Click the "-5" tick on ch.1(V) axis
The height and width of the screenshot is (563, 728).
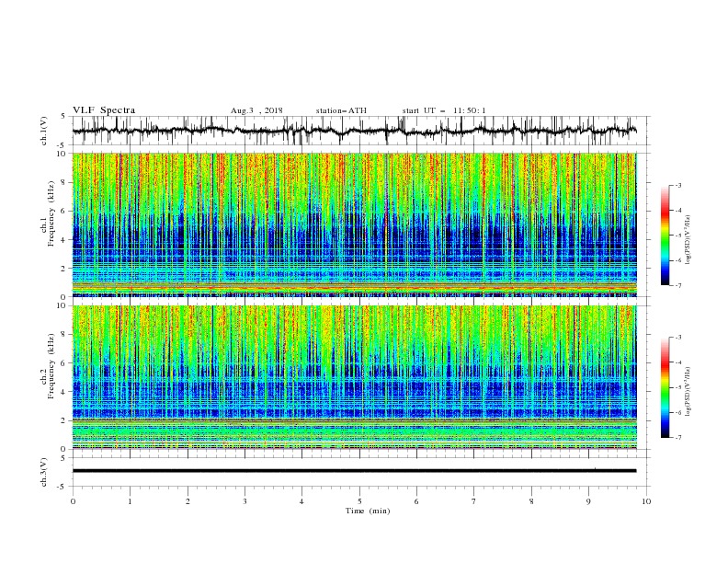63,145
